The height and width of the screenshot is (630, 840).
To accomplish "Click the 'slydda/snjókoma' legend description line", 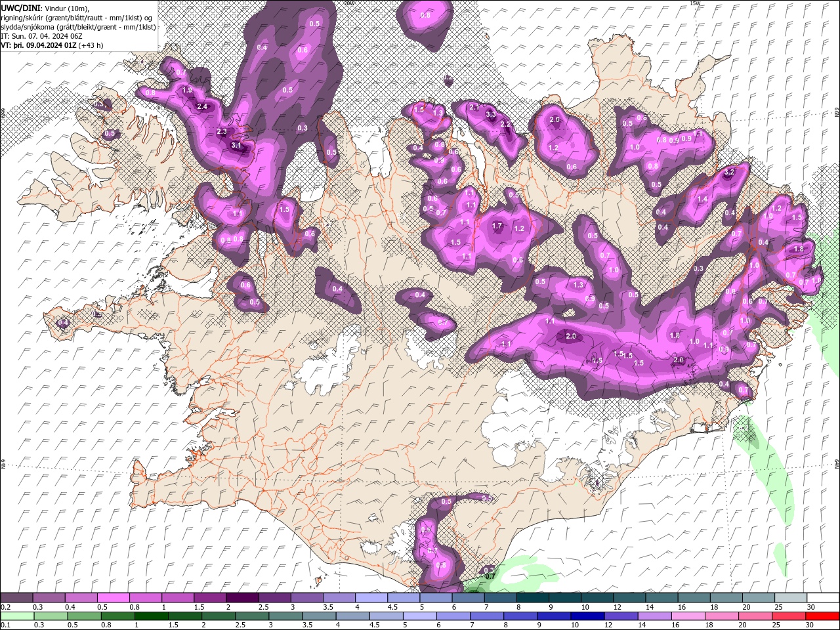I will pyautogui.click(x=78, y=27).
